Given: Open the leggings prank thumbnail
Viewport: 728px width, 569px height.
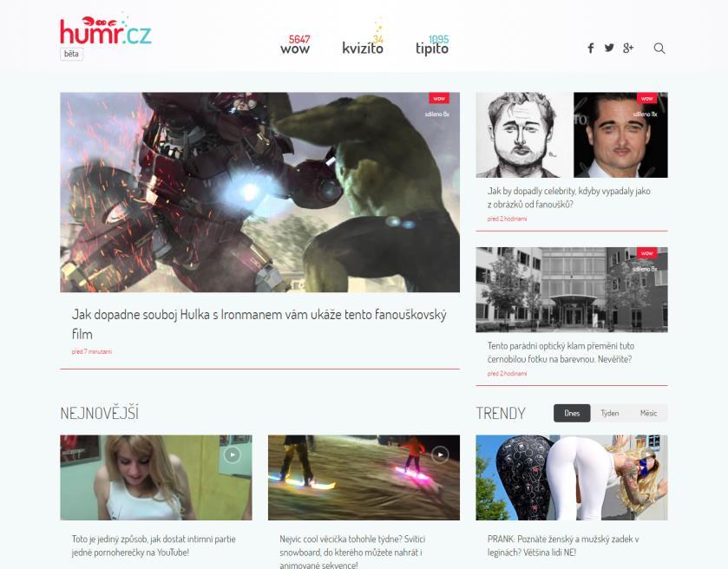Looking at the screenshot, I should [x=572, y=477].
